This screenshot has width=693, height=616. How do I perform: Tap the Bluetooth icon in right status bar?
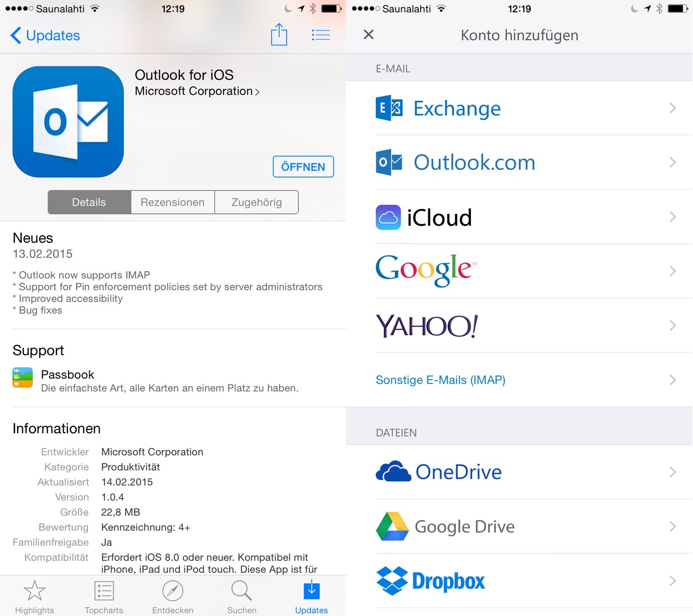pyautogui.click(x=659, y=8)
